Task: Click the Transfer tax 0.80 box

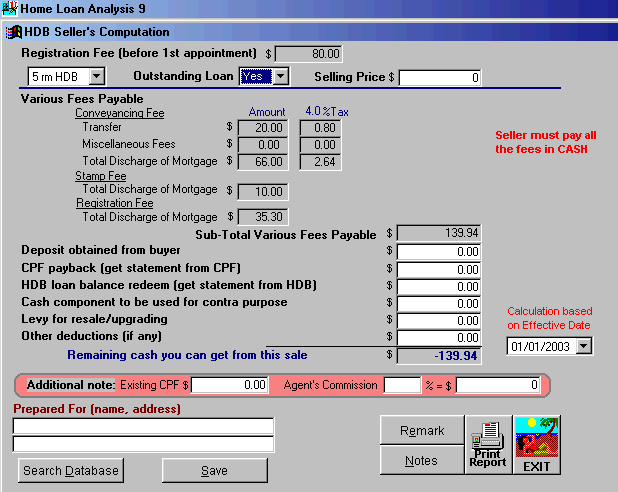Action: point(320,128)
